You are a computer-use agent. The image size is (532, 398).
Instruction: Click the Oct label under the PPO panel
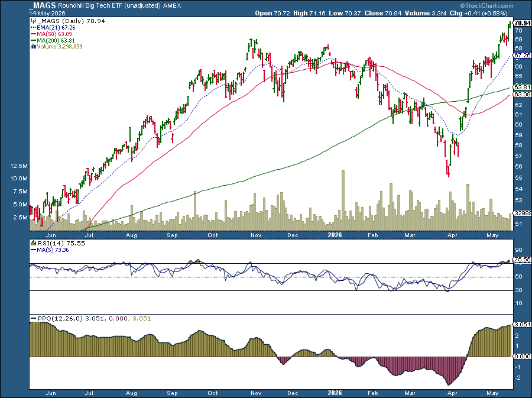(212, 393)
